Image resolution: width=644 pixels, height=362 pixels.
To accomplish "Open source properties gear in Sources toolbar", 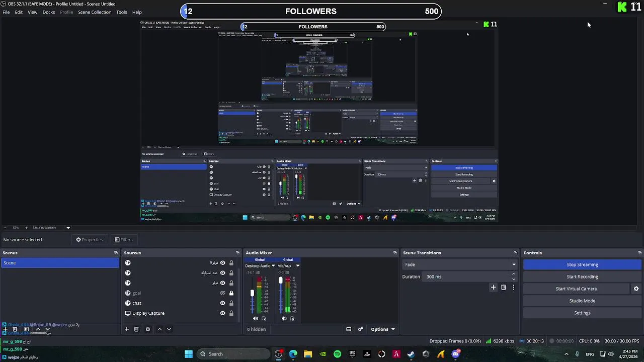I will pyautogui.click(x=148, y=329).
